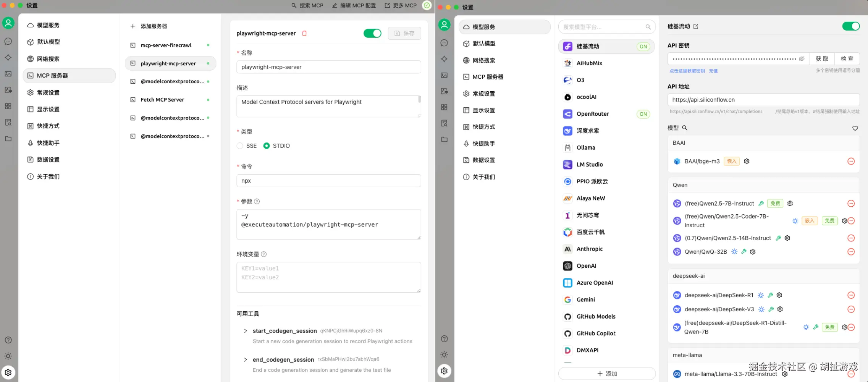Delete playwright-mcp-server using the red trash icon
Viewport: 868px width, 382px height.
tap(304, 33)
